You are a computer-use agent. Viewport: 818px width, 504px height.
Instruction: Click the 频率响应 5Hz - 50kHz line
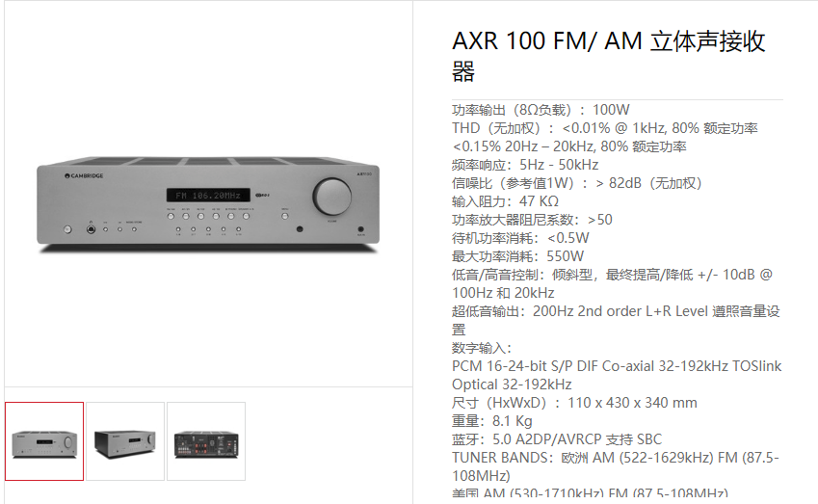(525, 165)
